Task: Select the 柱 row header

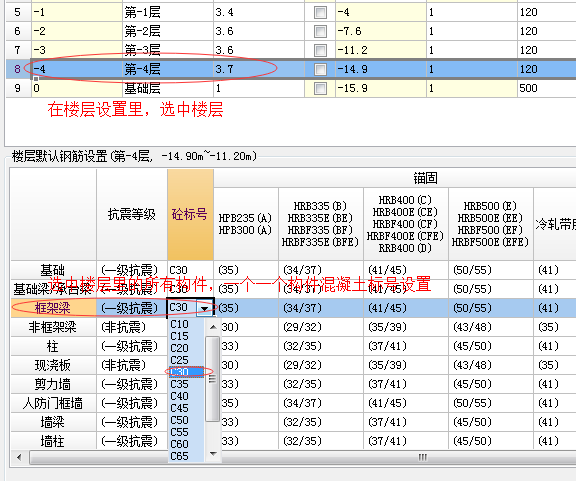Action: coord(53,346)
